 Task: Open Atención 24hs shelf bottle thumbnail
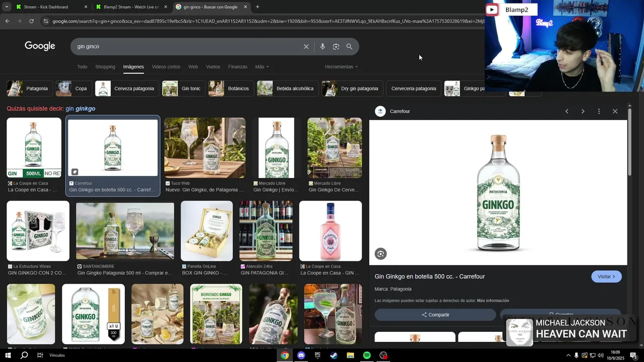click(266, 231)
